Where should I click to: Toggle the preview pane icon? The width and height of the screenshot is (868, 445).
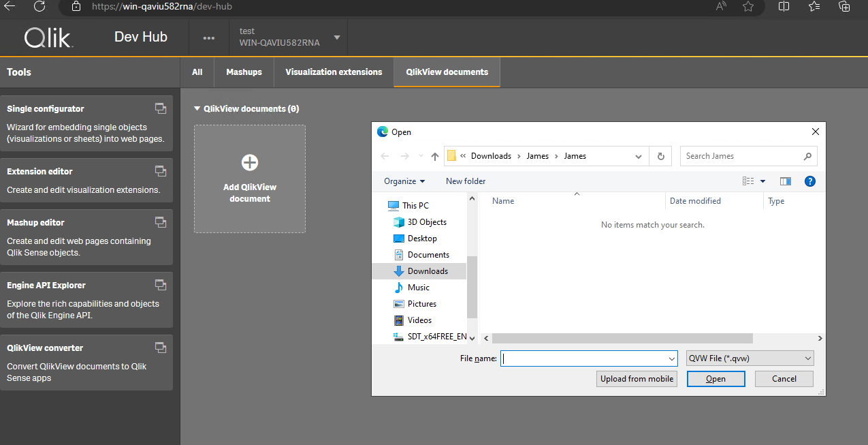pos(786,181)
